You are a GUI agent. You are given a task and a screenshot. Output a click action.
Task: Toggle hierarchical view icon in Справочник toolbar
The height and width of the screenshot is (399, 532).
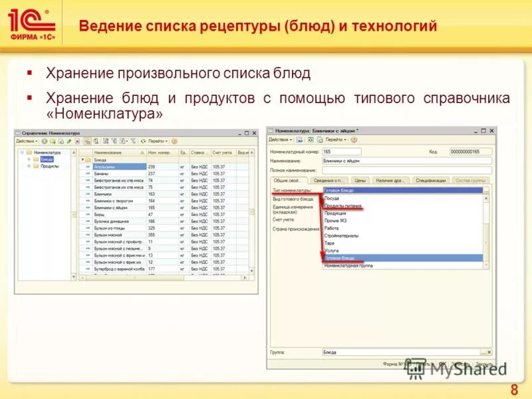88,141
